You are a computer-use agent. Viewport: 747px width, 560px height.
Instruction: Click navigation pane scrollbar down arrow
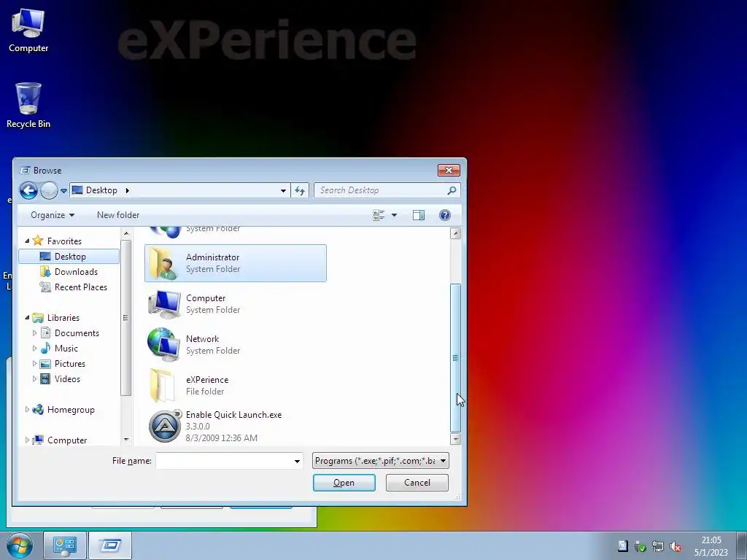125,440
